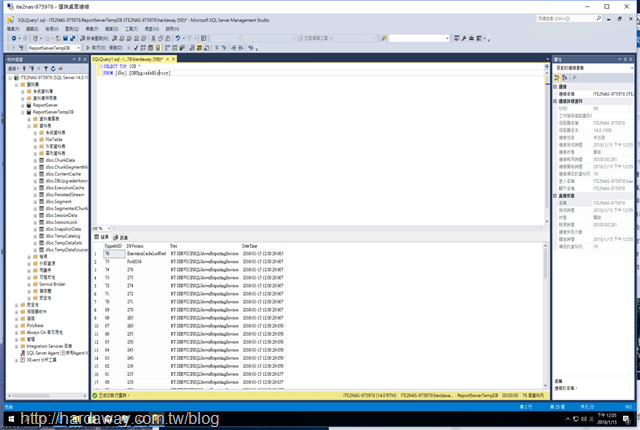Click the Undo arrow icon

[x=178, y=38]
